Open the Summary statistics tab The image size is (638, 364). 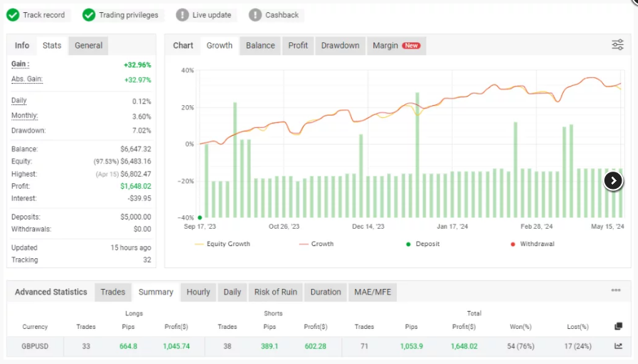(156, 292)
